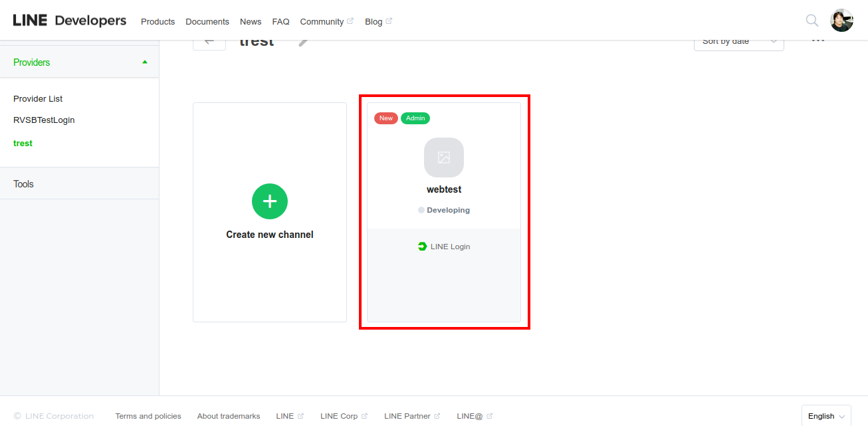Open the LINE@ footer link

(475, 416)
